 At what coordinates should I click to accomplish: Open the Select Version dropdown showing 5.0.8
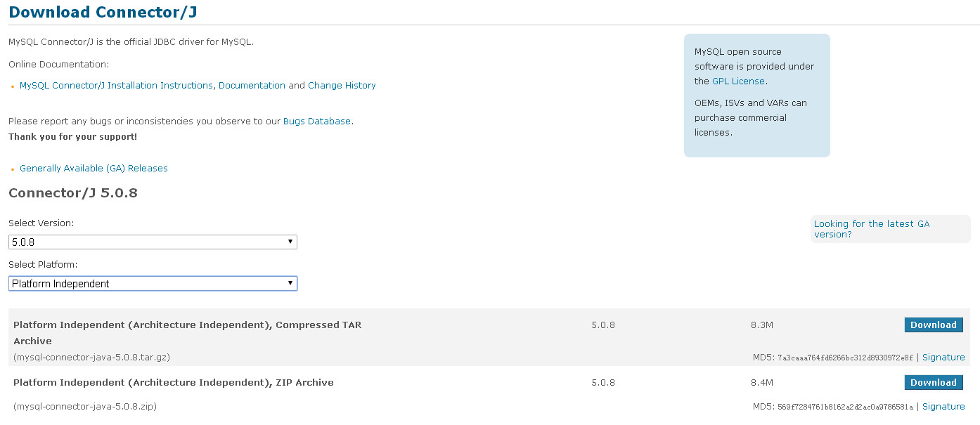153,242
